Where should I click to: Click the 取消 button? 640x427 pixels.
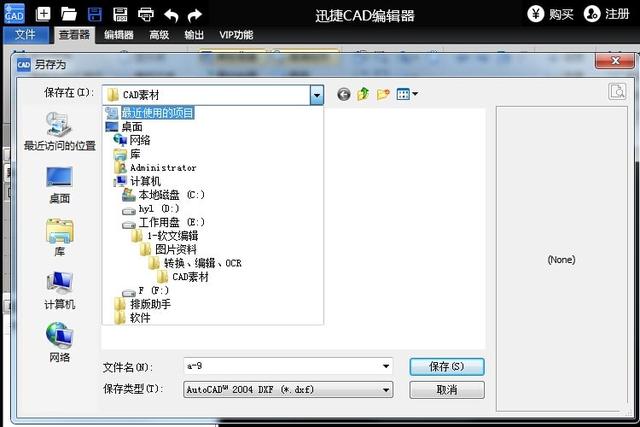(447, 390)
